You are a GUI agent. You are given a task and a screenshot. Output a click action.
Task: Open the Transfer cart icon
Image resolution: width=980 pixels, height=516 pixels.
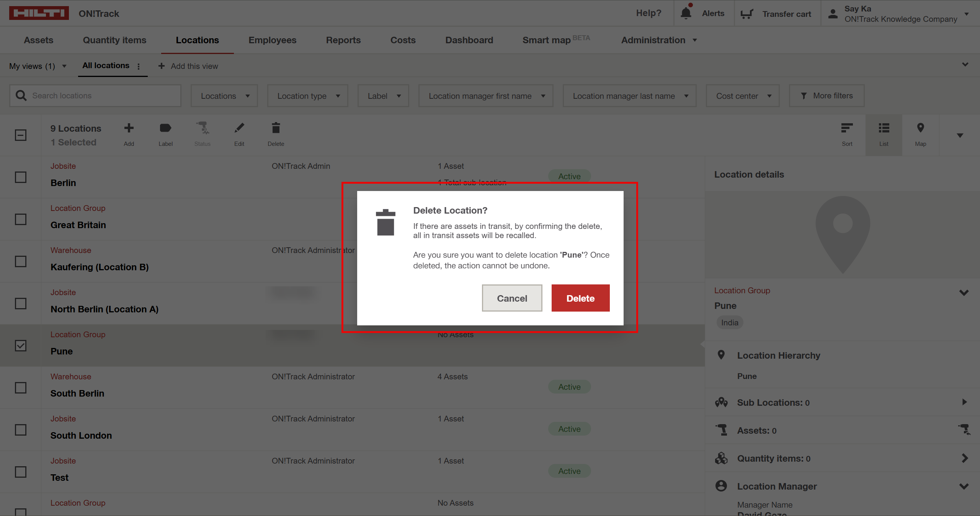746,14
